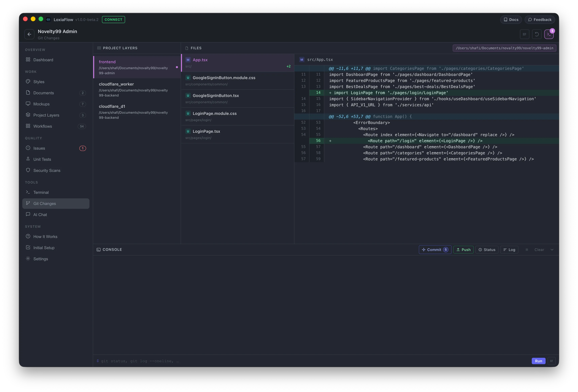578x392 pixels.
Task: Click the project path /Users/shafi/.../novelty99-admin chip
Action: 504,48
